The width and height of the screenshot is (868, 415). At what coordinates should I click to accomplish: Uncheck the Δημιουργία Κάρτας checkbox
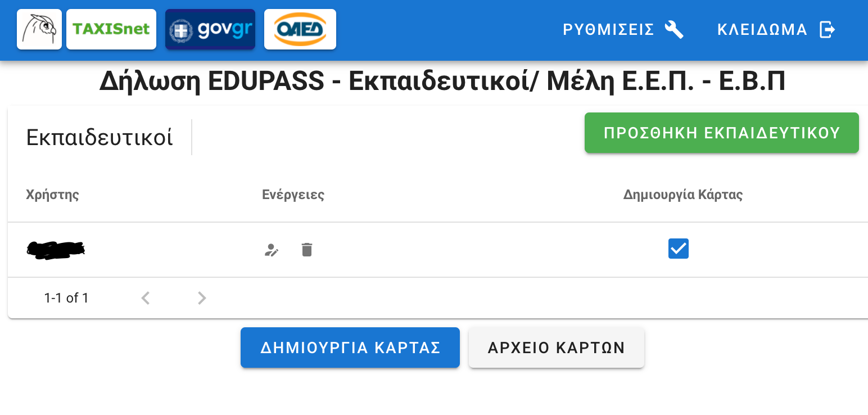point(679,249)
